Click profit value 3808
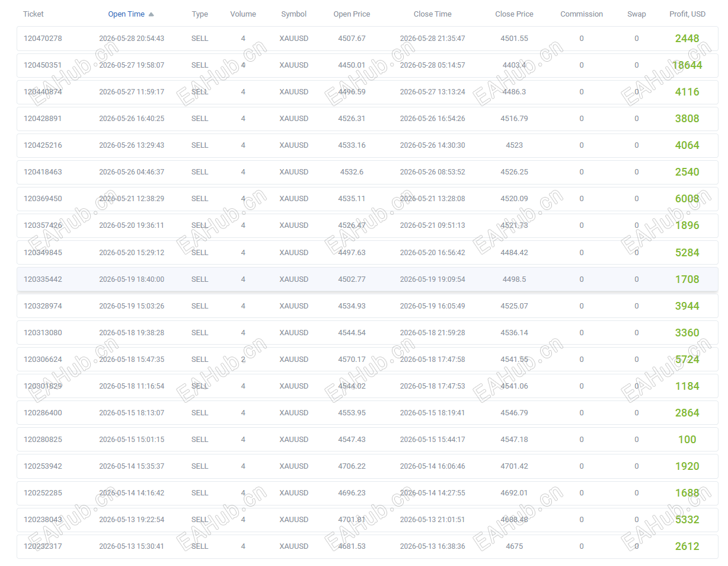 coord(687,119)
